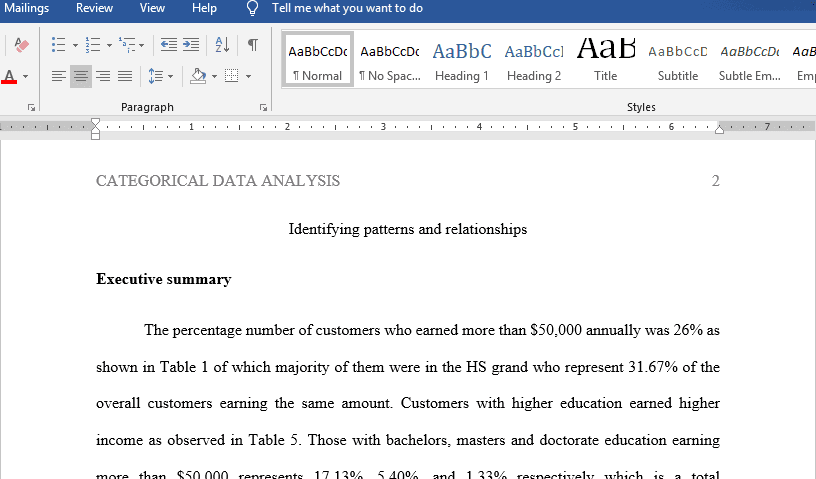This screenshot has height=479, width=816.
Task: Apply the Title style
Action: click(606, 59)
